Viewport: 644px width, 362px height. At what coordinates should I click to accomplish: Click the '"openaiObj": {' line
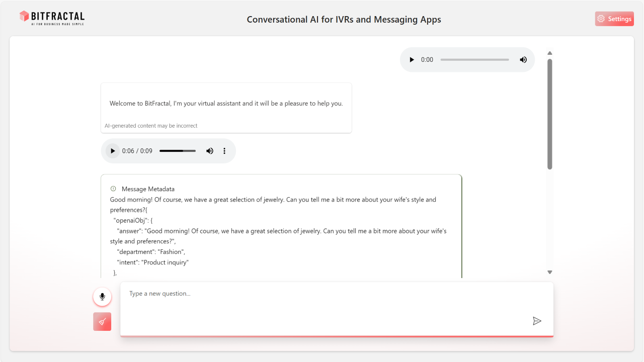[133, 220]
